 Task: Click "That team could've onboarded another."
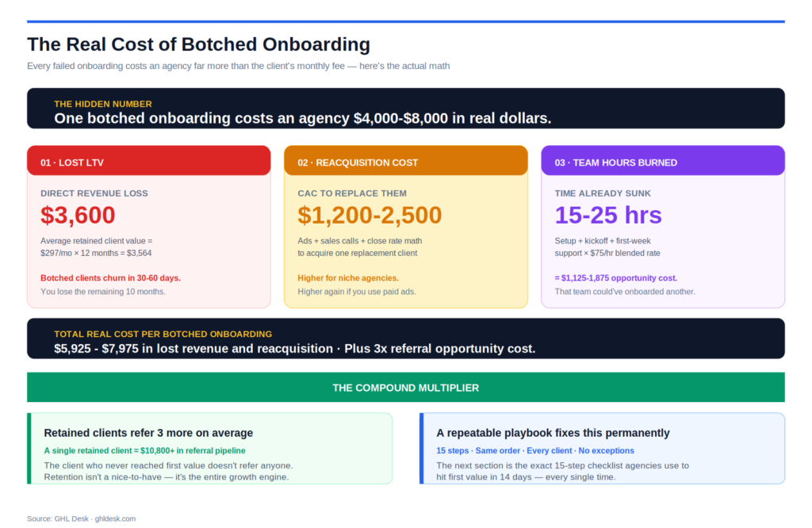pos(625,292)
